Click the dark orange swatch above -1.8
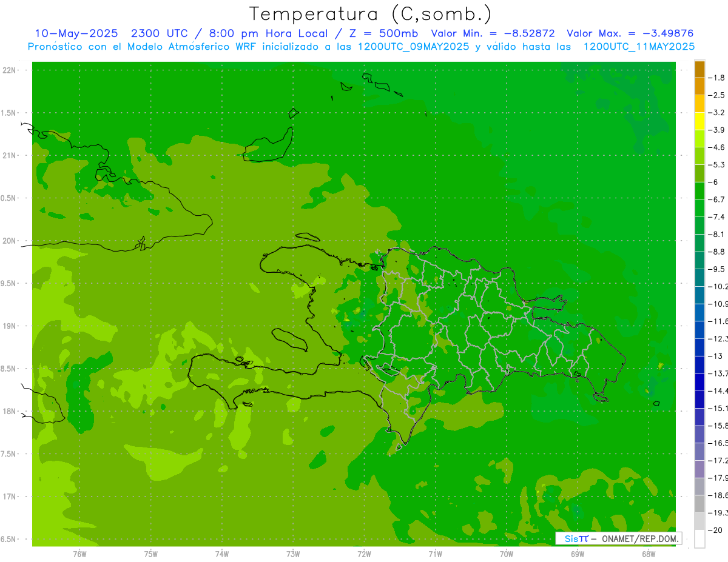Viewport: 728px width, 562px height. pyautogui.click(x=699, y=70)
